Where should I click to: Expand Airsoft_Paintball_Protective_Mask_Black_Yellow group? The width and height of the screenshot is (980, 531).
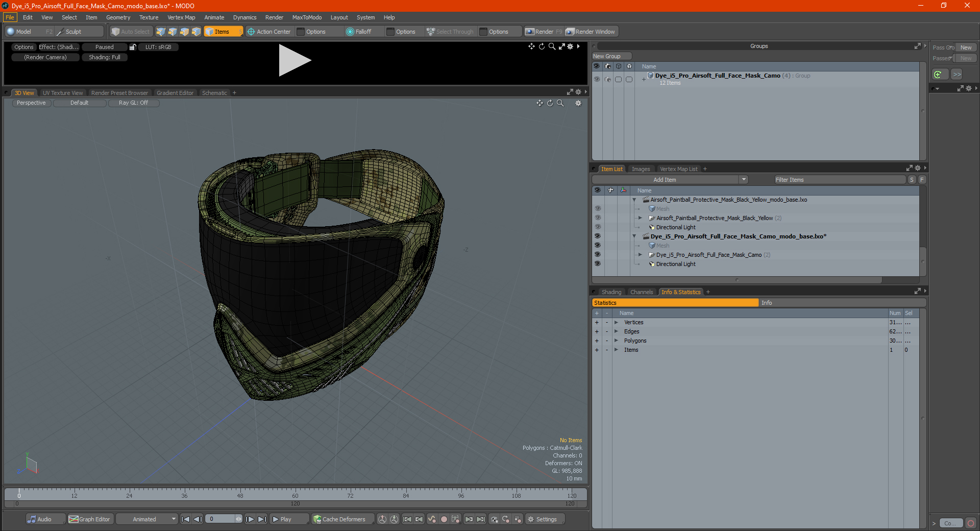coord(641,218)
